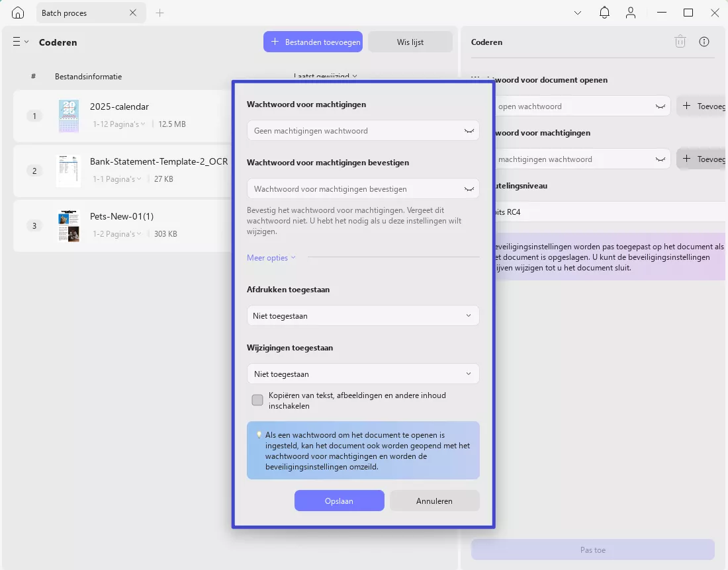Click the 27 KB file size
The height and width of the screenshot is (570, 728).
163,179
